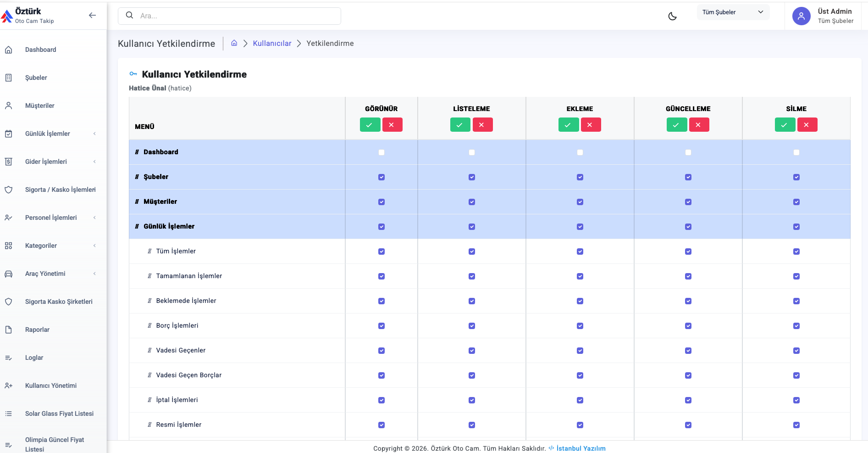Click green check under EKLEME column
The image size is (868, 453).
pos(568,125)
